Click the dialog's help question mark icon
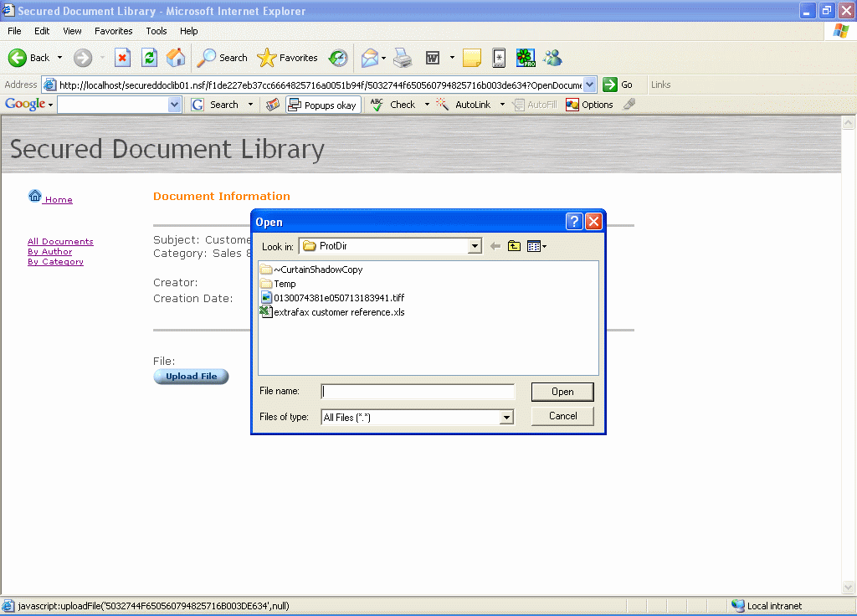Screen dimensions: 857x616 click(x=574, y=222)
